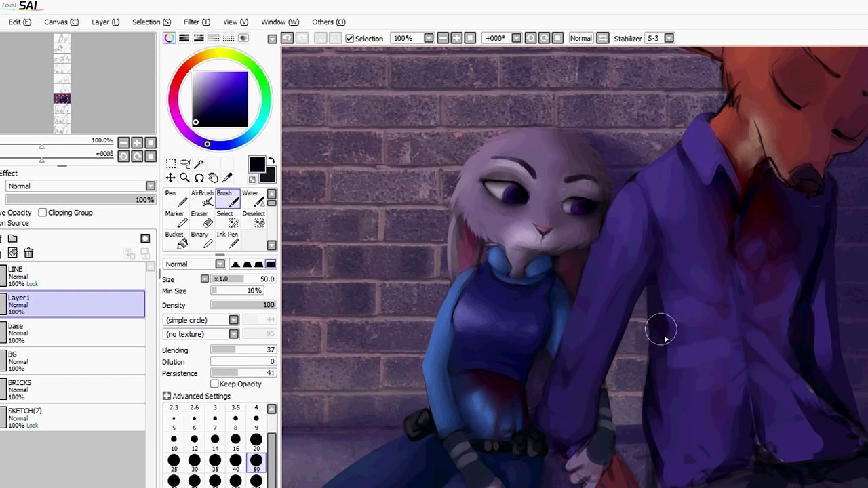
Task: Select the Ink Pen tool
Action: [x=228, y=239]
